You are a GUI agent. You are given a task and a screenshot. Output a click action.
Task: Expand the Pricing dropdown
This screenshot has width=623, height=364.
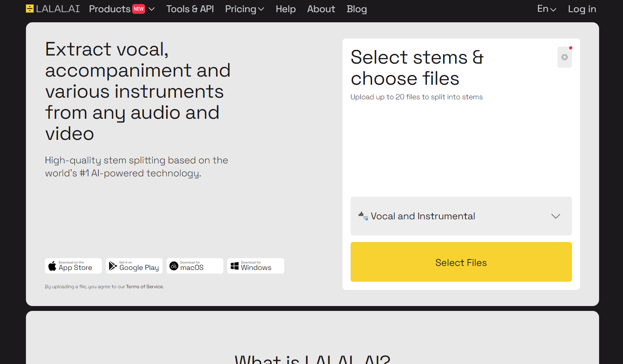tap(244, 9)
